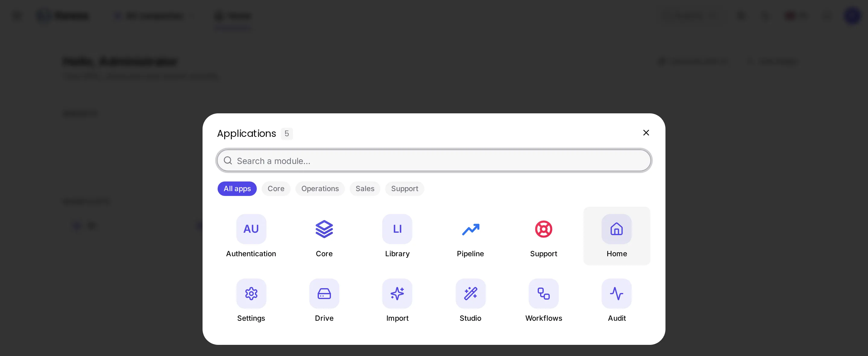Open the Support lifebuoy app
Screen dimensions: 868x356
point(543,236)
